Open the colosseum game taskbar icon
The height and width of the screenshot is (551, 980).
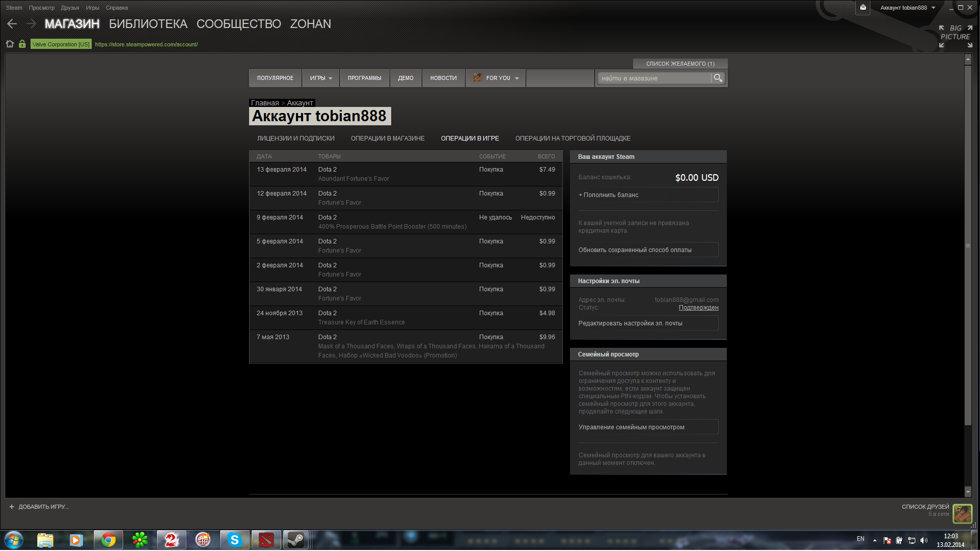(x=203, y=540)
